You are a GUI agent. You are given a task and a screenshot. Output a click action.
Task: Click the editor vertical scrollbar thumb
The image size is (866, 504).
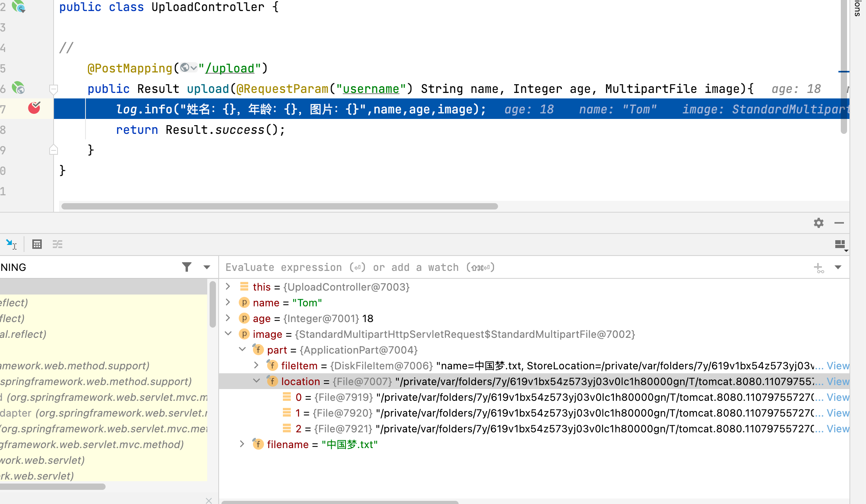pyautogui.click(x=844, y=67)
